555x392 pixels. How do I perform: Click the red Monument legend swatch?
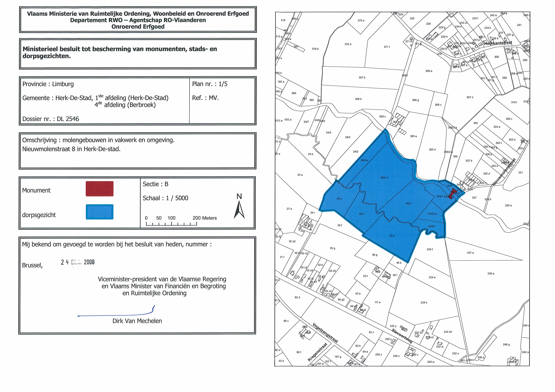(x=100, y=189)
